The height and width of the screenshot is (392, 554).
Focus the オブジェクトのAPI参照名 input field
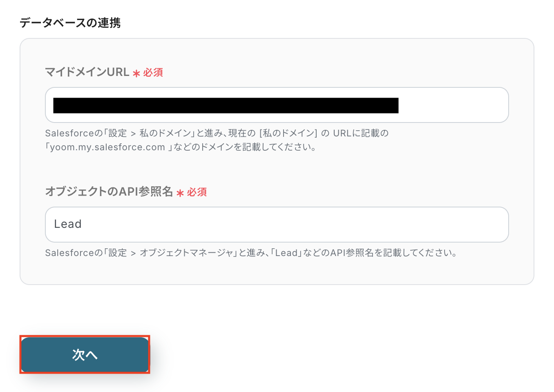coord(277,225)
